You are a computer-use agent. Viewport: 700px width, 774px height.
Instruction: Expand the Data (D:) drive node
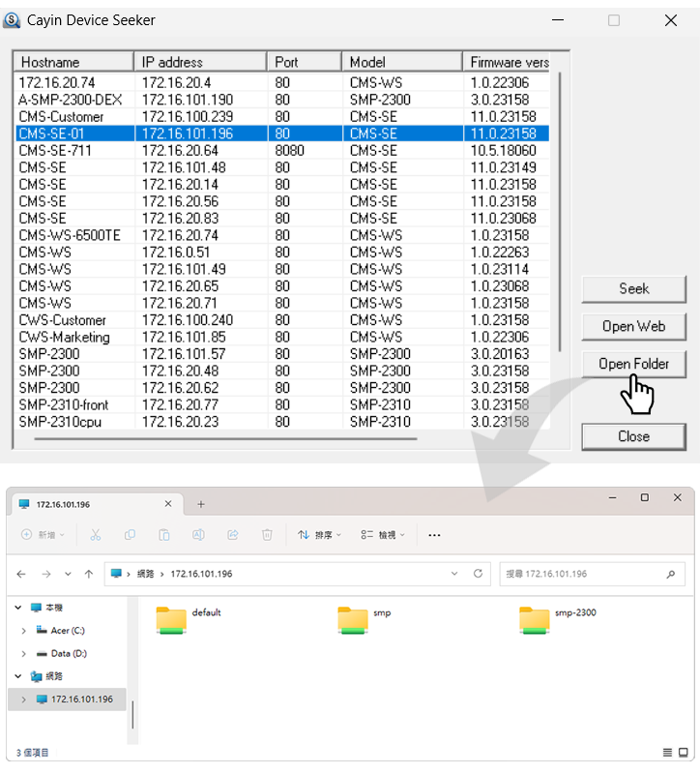pos(23,654)
